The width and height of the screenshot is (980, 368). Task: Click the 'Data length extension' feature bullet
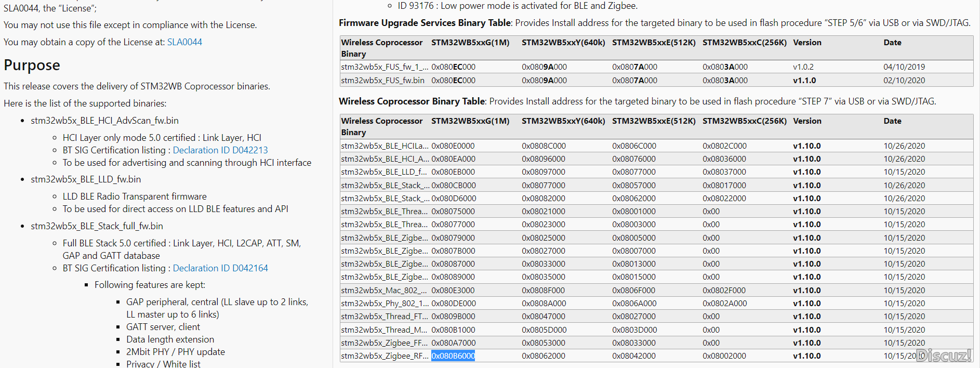[x=170, y=339]
